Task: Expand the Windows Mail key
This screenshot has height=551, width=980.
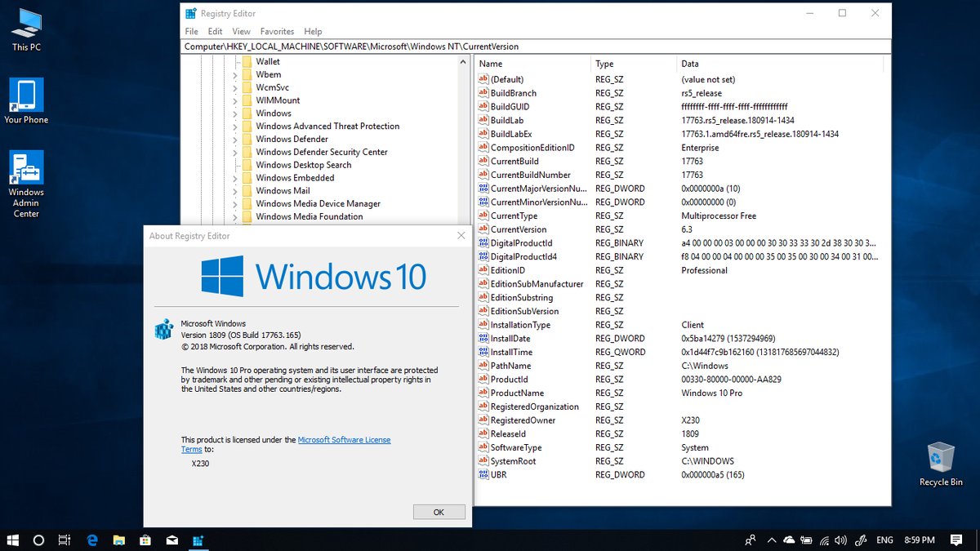Action: (x=235, y=191)
